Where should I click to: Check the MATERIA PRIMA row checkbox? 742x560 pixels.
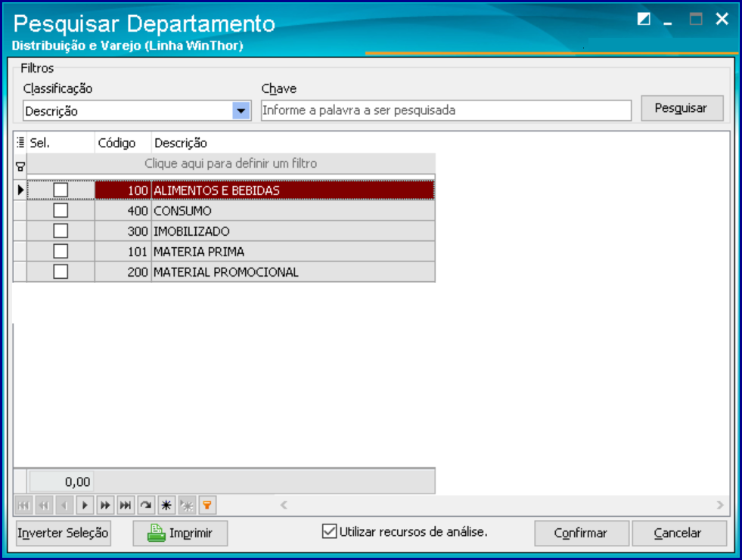point(61,251)
